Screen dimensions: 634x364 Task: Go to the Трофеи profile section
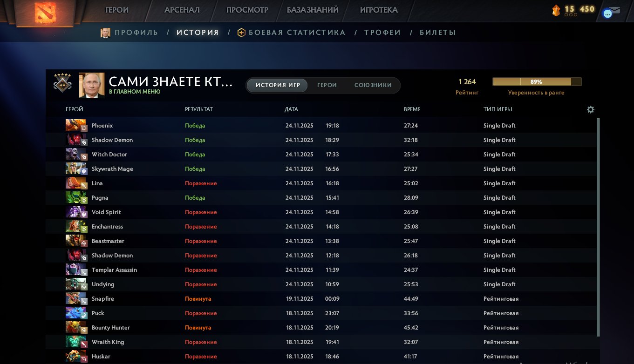point(382,33)
